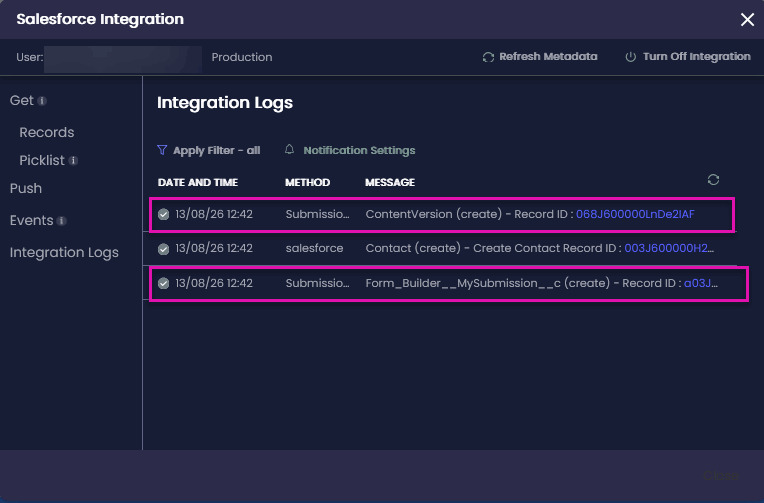
Task: Click the Submissio… method on ContentVersion row
Action: [x=317, y=214]
